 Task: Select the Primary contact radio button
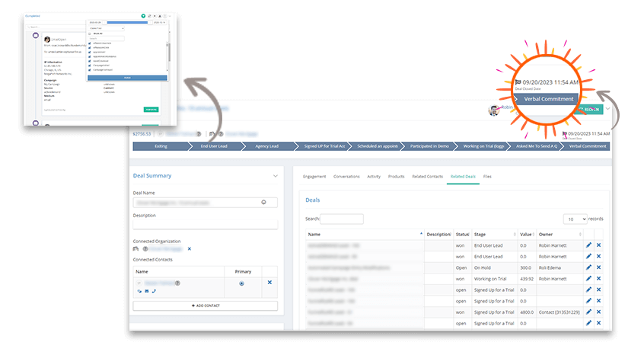tap(242, 283)
